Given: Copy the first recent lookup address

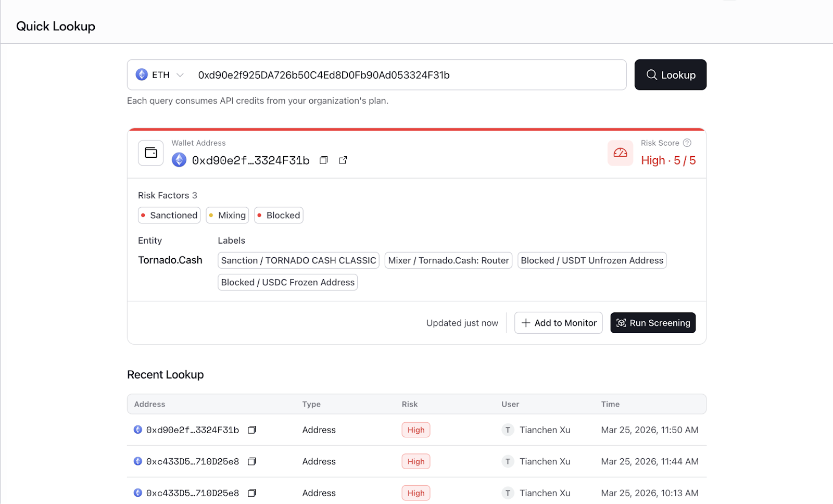Looking at the screenshot, I should [x=252, y=430].
